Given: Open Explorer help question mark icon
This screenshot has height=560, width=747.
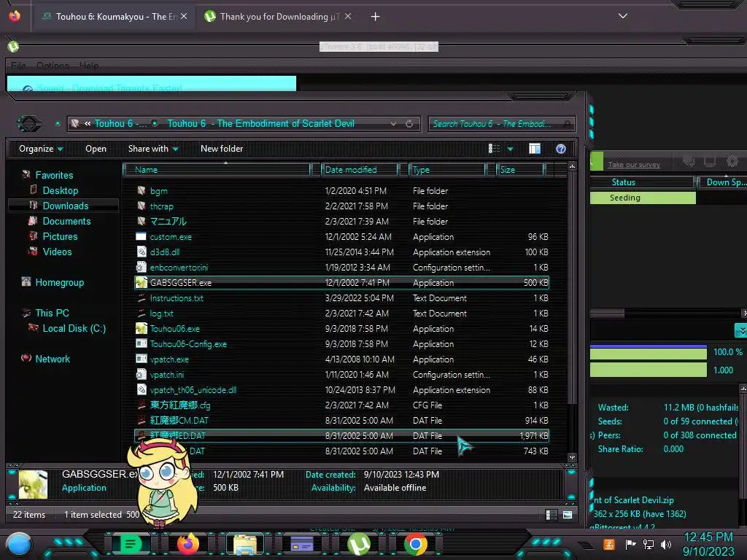Looking at the screenshot, I should click(561, 149).
